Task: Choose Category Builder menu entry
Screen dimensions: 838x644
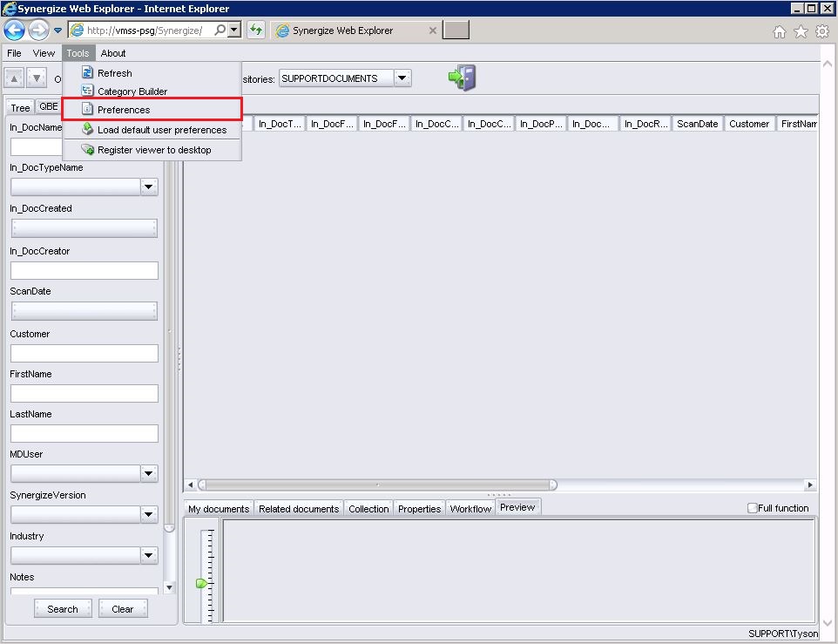Action: click(x=152, y=92)
